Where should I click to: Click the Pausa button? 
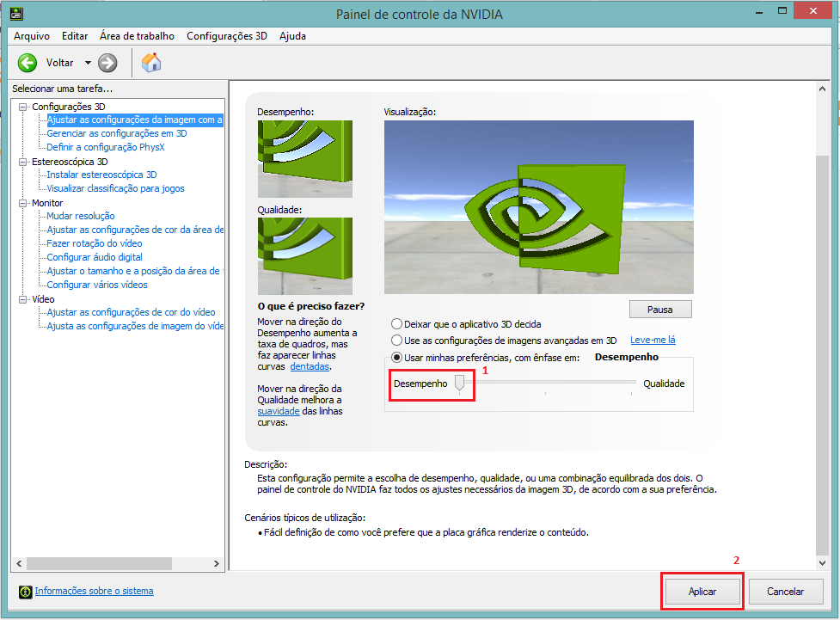[x=660, y=310]
